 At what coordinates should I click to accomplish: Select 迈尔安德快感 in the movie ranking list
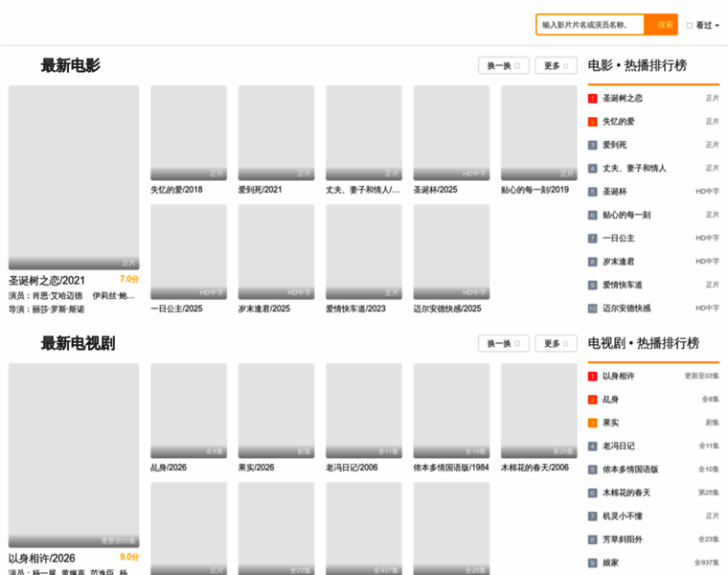coord(653,308)
